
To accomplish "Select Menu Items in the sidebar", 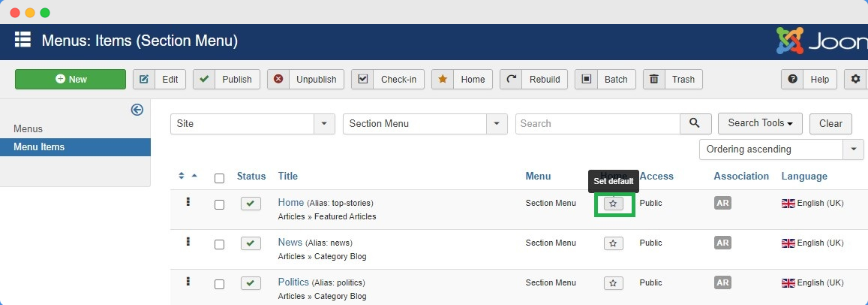I will click(75, 147).
